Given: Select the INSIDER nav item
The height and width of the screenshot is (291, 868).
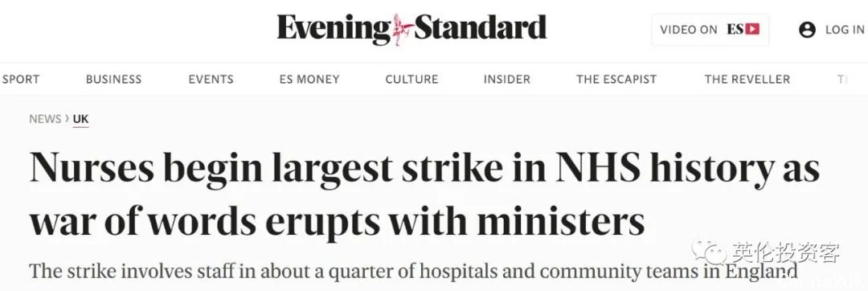Looking at the screenshot, I should point(507,79).
